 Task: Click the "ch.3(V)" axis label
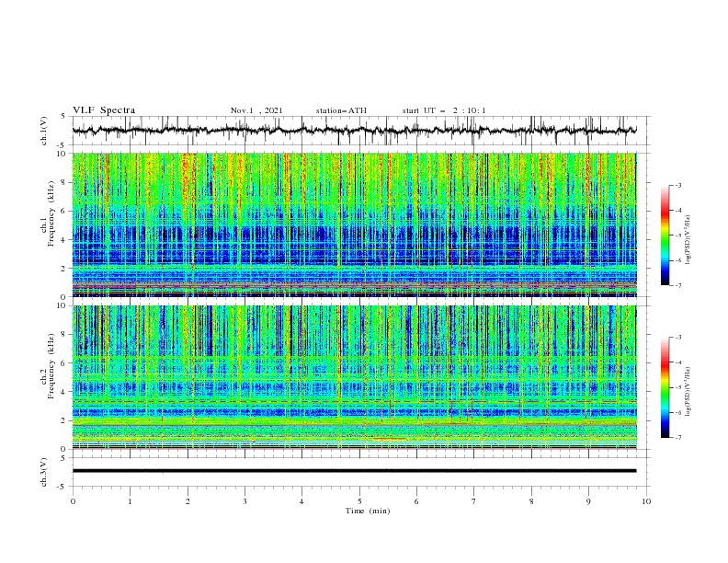(x=44, y=472)
